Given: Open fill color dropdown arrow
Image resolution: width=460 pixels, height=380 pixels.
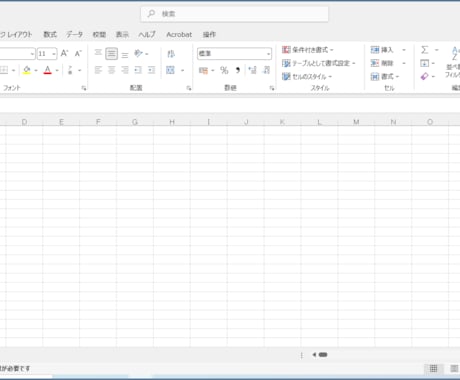Looking at the screenshot, I should click(36, 70).
